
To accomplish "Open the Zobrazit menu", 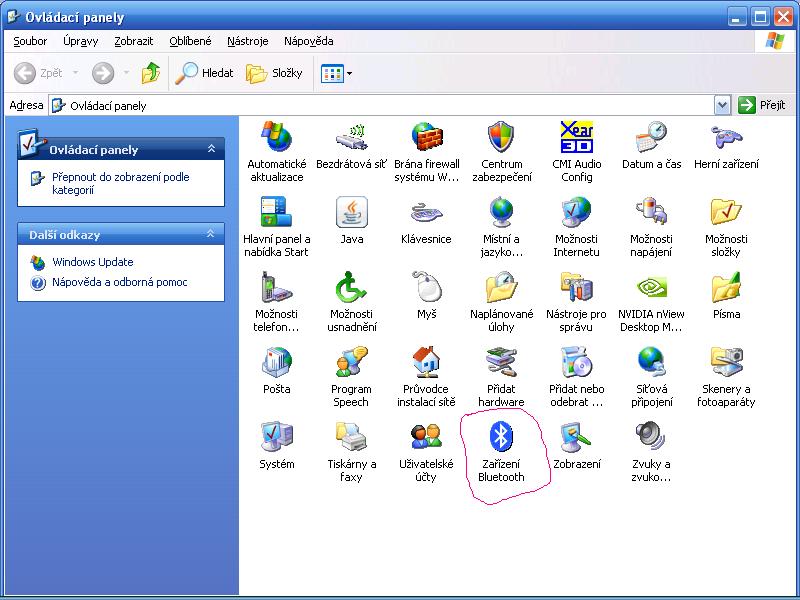I will (x=133, y=41).
